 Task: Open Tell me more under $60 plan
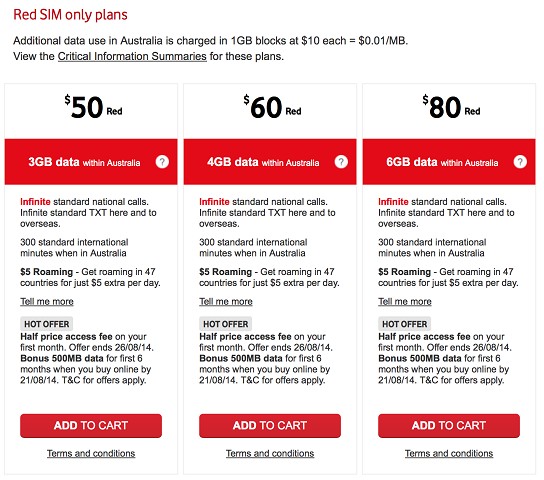tap(226, 301)
